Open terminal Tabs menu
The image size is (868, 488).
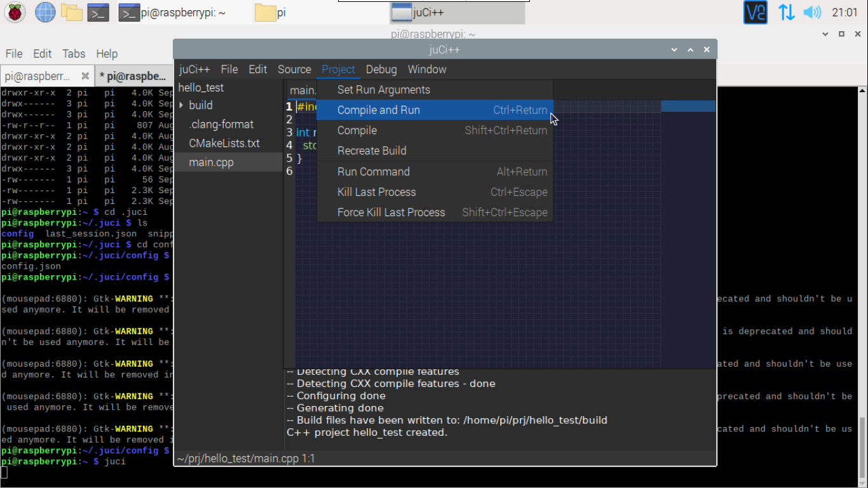[x=74, y=54]
